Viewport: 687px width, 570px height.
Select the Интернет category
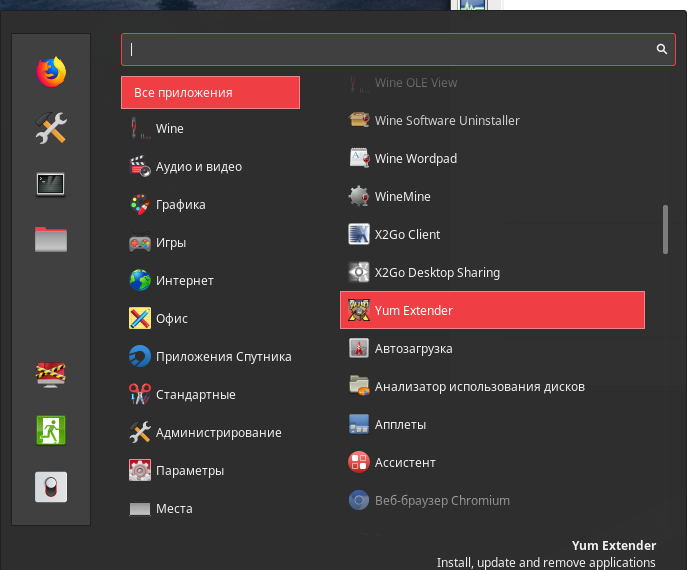click(x=210, y=280)
